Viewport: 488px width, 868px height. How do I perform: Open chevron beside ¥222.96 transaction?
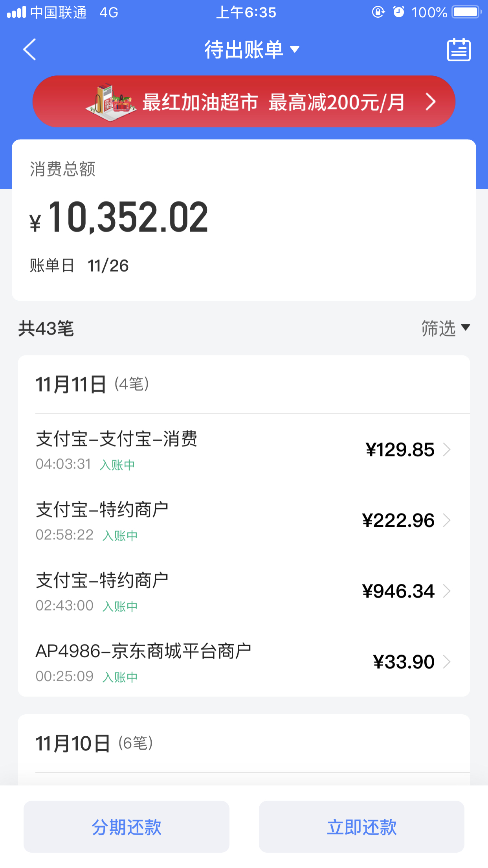446,520
